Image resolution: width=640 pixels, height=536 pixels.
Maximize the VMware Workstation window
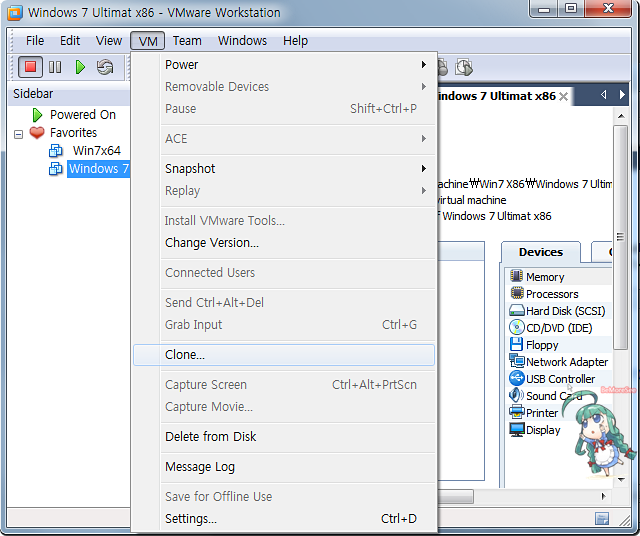[571, 9]
